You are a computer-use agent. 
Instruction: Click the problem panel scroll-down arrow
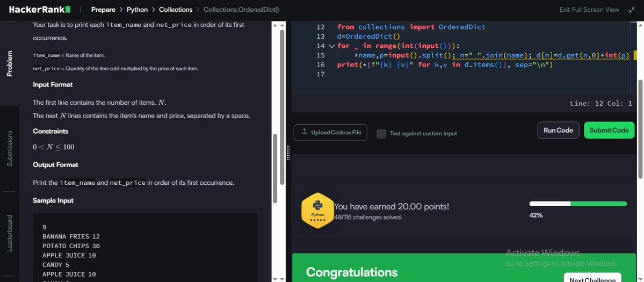tap(275, 279)
